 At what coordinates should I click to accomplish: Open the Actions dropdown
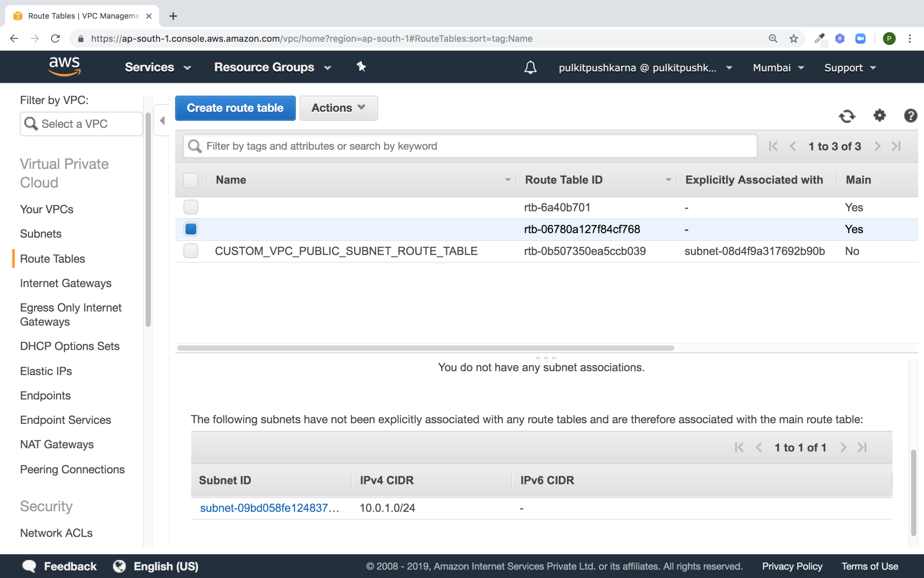click(x=338, y=108)
